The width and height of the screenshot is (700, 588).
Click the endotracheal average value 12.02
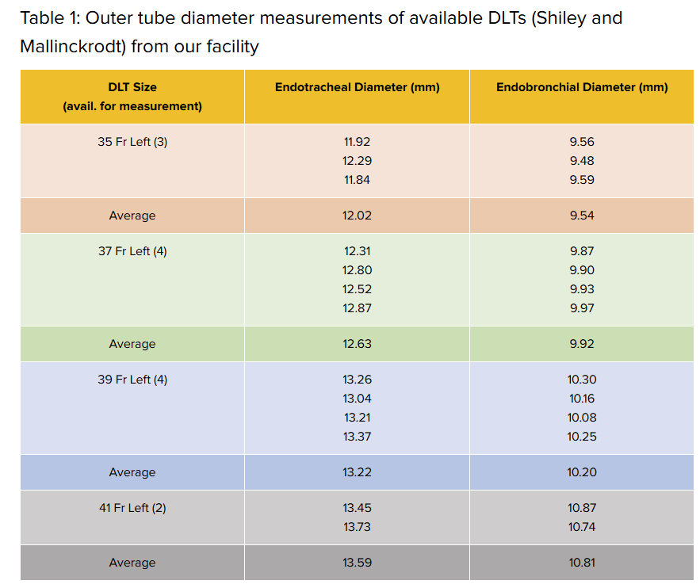point(357,216)
